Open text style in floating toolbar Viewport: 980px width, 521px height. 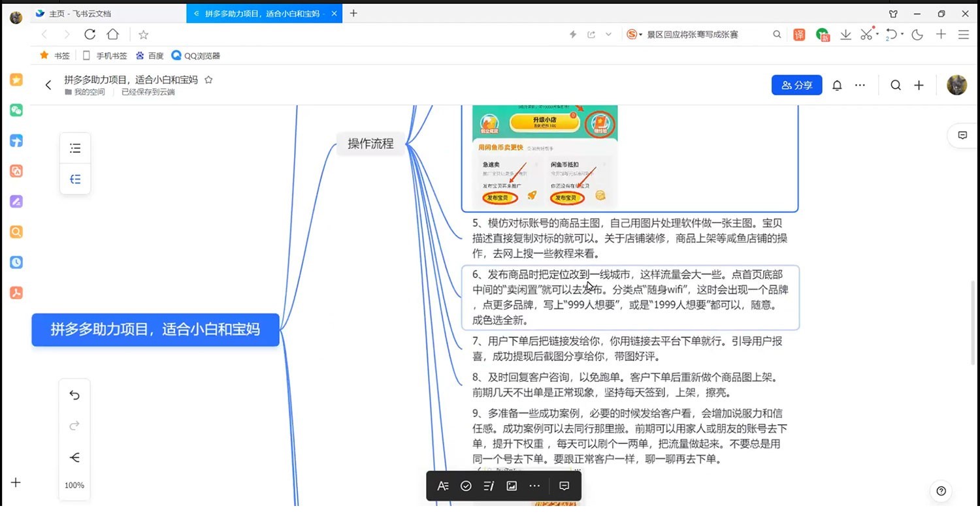click(443, 486)
